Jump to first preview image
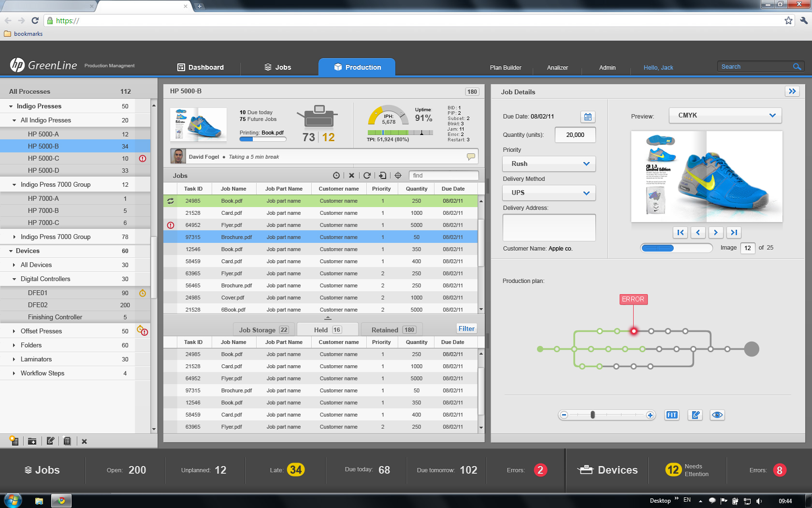 click(x=680, y=232)
